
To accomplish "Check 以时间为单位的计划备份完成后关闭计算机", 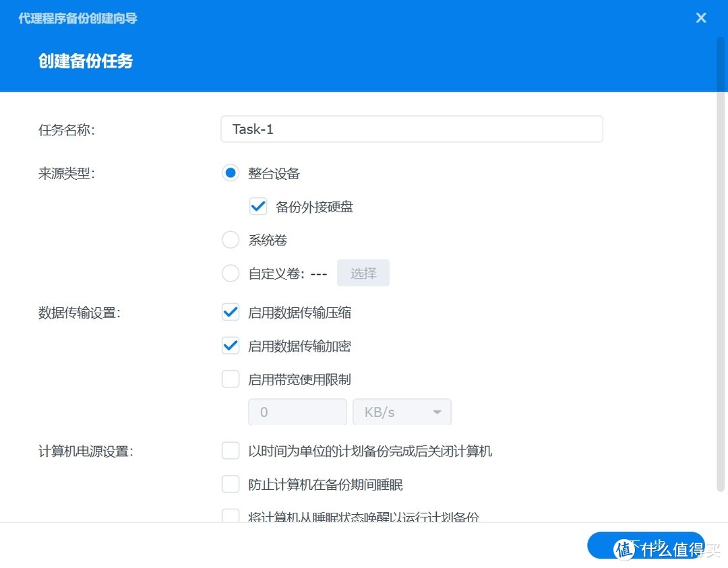I will [x=231, y=450].
